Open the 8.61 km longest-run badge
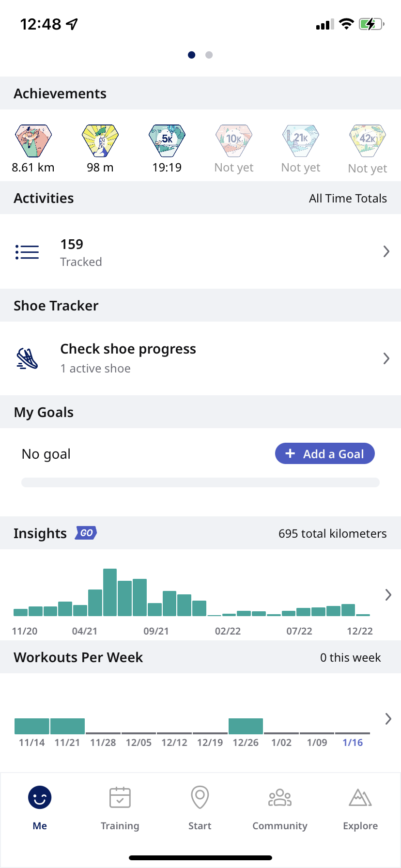This screenshot has height=868, width=401. click(x=33, y=140)
